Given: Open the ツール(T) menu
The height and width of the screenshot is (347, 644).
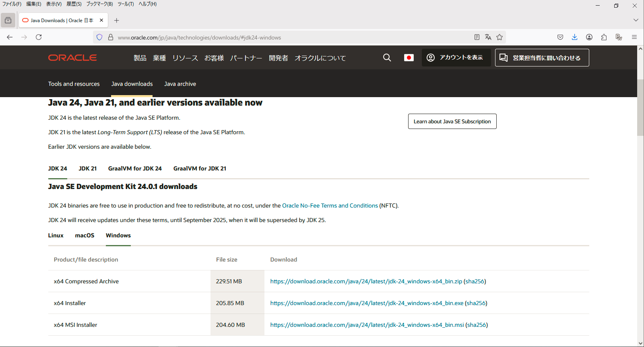Looking at the screenshot, I should pos(126,4).
